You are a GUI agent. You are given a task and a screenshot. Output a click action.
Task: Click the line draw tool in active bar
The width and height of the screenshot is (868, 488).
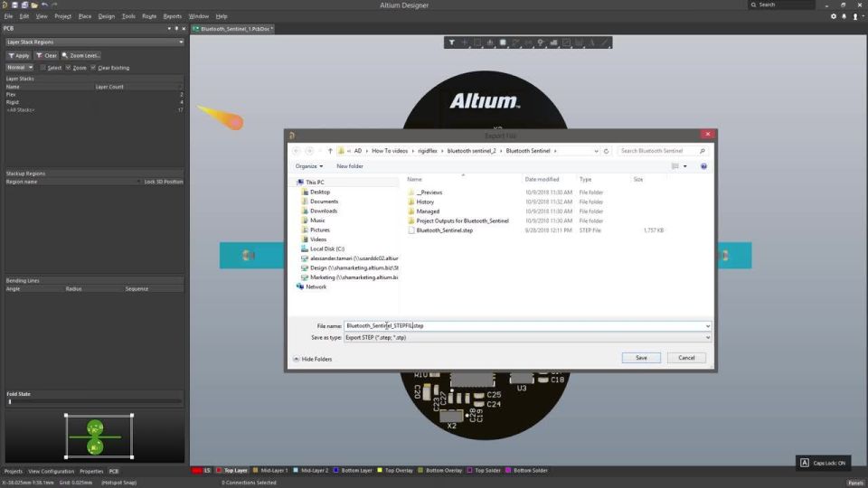click(x=605, y=42)
